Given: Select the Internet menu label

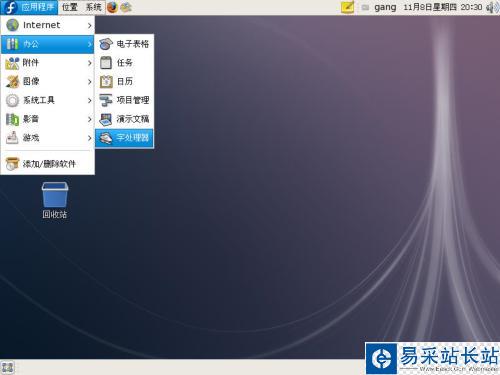Looking at the screenshot, I should pos(41,25).
